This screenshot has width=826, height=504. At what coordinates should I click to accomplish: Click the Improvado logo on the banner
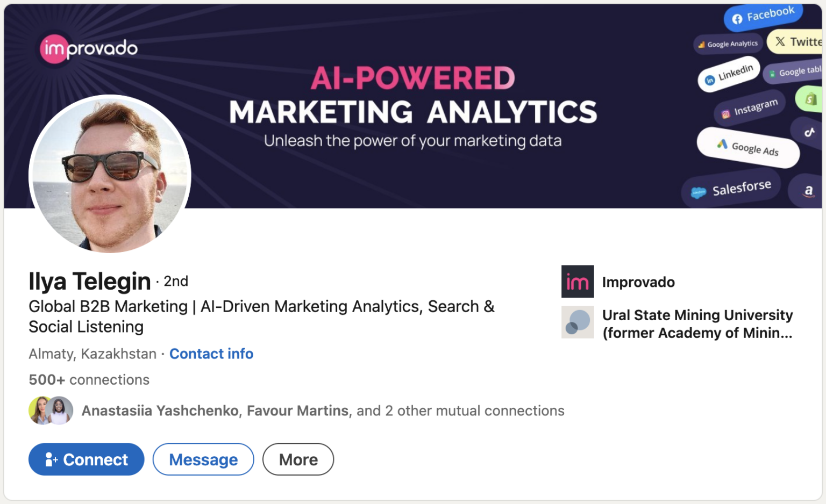89,48
